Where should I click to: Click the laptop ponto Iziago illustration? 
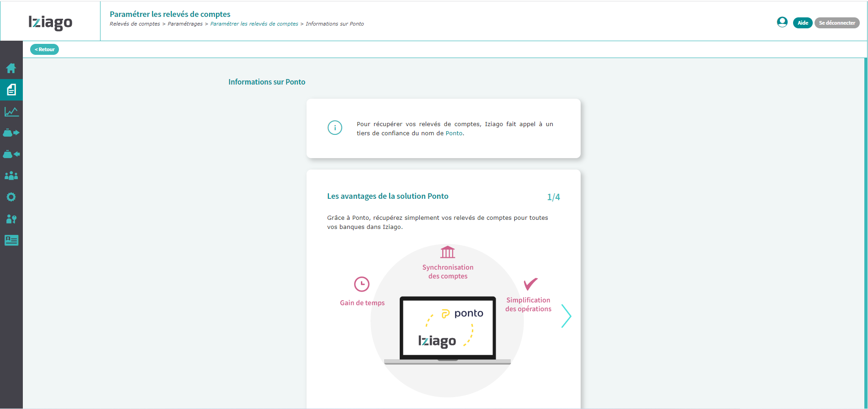[448, 330]
